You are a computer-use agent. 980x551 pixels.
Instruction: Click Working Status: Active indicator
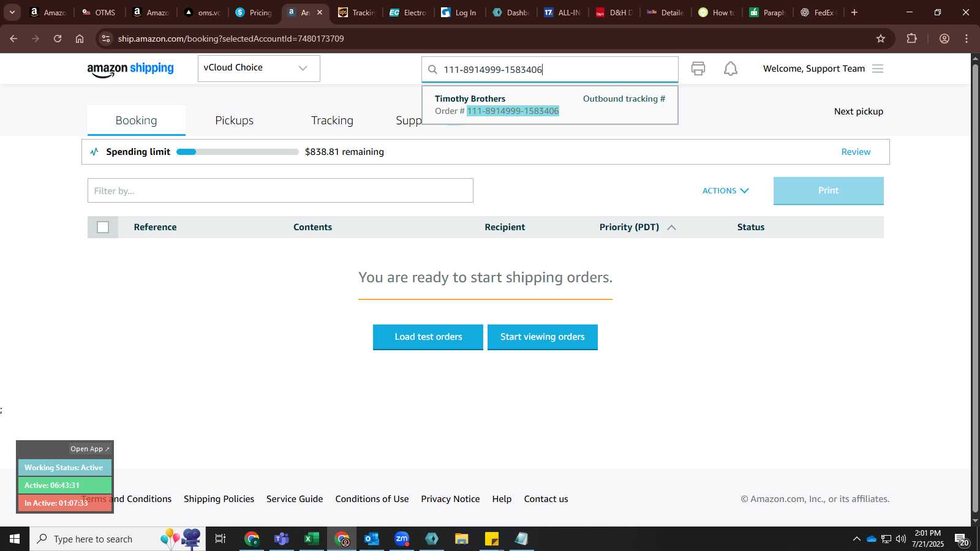click(64, 468)
